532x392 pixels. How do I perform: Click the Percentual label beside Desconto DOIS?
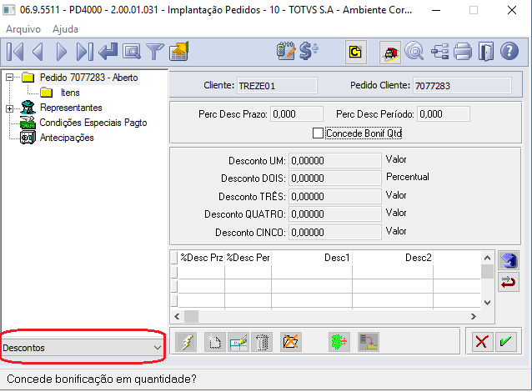click(x=408, y=177)
